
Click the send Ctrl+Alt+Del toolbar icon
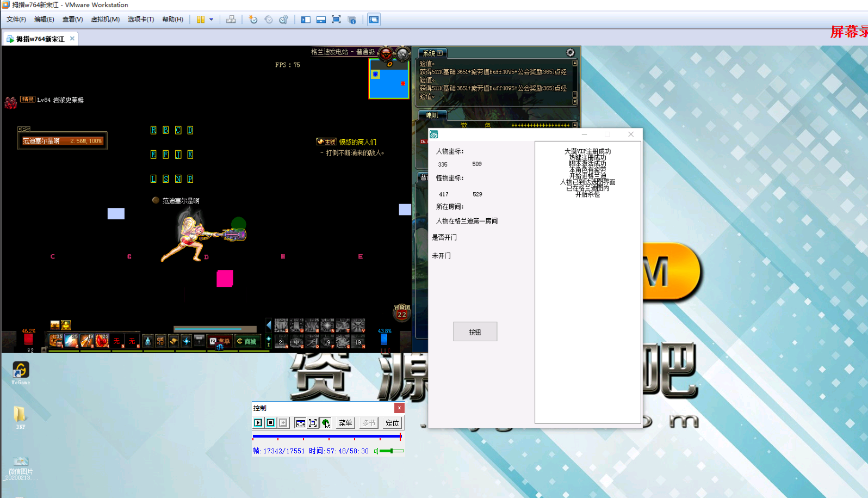231,20
